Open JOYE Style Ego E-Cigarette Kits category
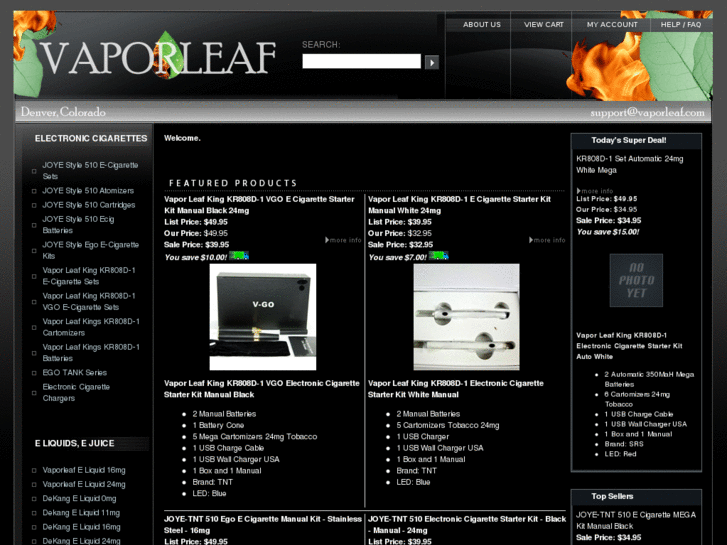The width and height of the screenshot is (727, 545). 90,250
